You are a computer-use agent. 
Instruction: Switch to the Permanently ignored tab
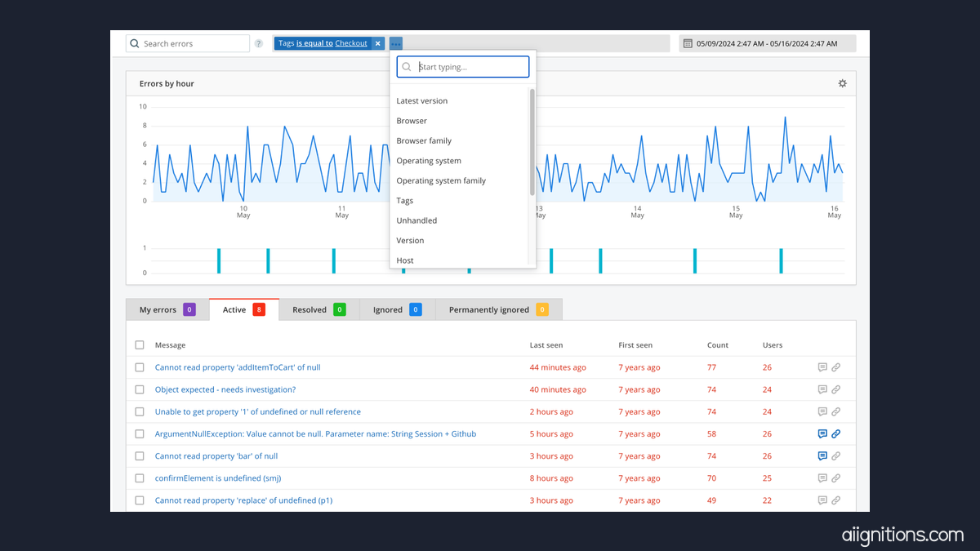tap(499, 309)
